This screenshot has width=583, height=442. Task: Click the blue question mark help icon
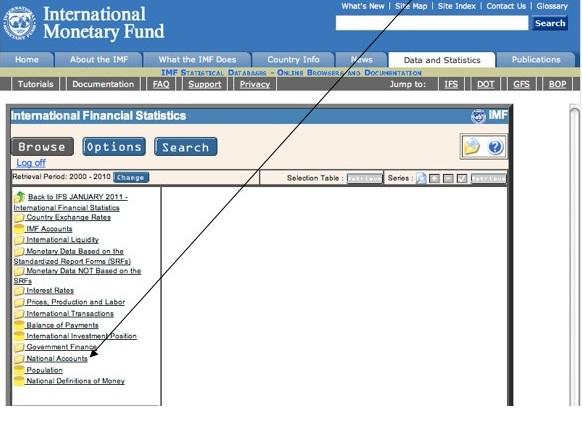pyautogui.click(x=496, y=147)
